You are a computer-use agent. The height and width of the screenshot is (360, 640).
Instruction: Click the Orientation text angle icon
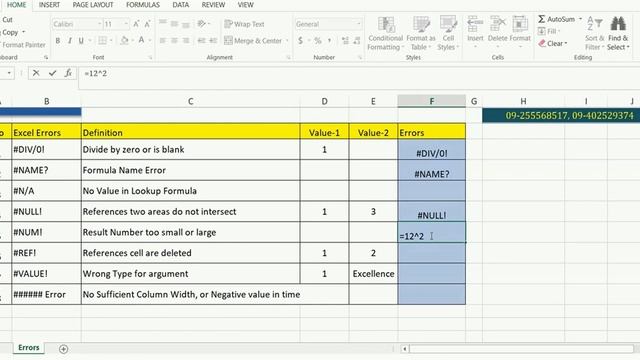pyautogui.click(x=202, y=24)
